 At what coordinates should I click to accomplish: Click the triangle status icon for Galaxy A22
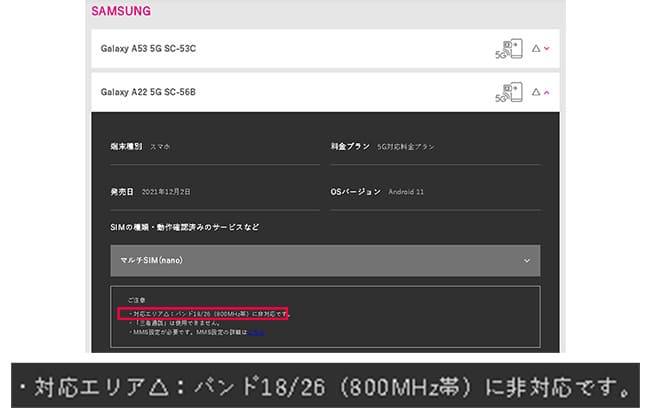point(536,92)
